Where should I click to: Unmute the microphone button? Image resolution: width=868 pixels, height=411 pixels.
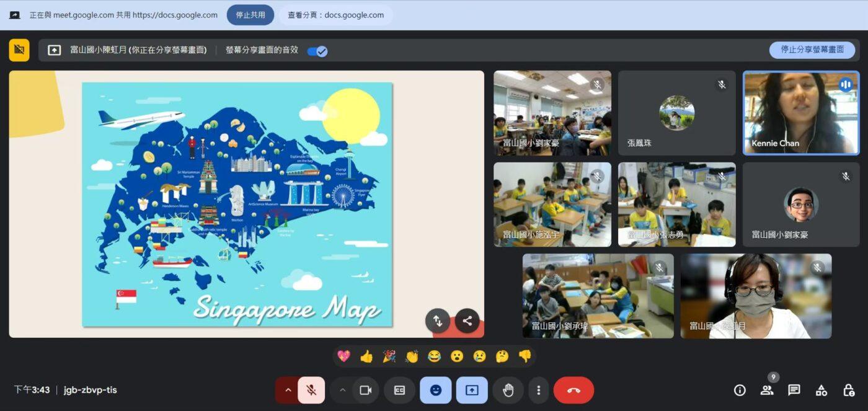pos(312,390)
